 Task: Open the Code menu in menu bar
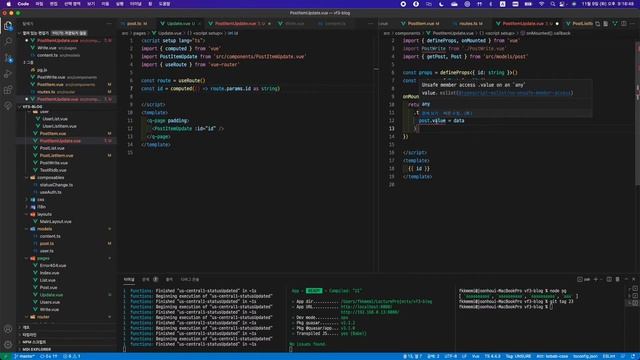pyautogui.click(x=23, y=4)
